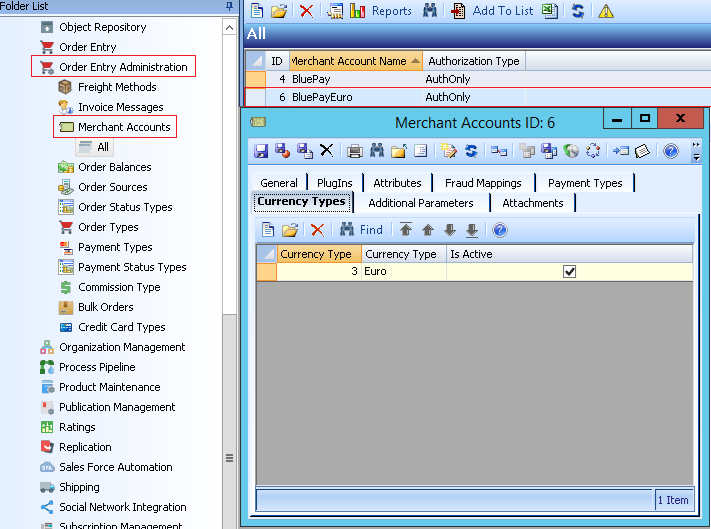Click help icon in currency types toolbar
Screen dimensions: 711x529
pos(500,230)
